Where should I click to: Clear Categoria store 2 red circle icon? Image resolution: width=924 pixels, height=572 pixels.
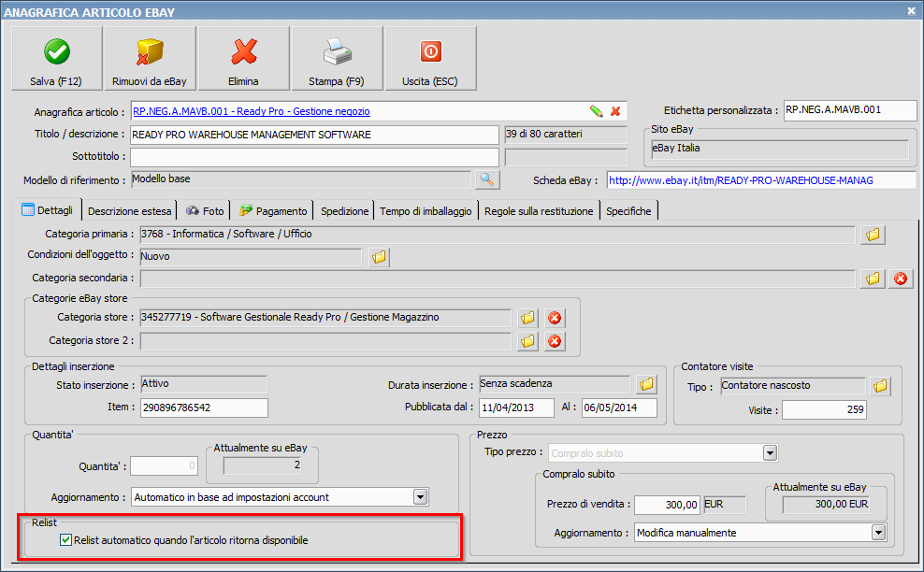pyautogui.click(x=555, y=341)
